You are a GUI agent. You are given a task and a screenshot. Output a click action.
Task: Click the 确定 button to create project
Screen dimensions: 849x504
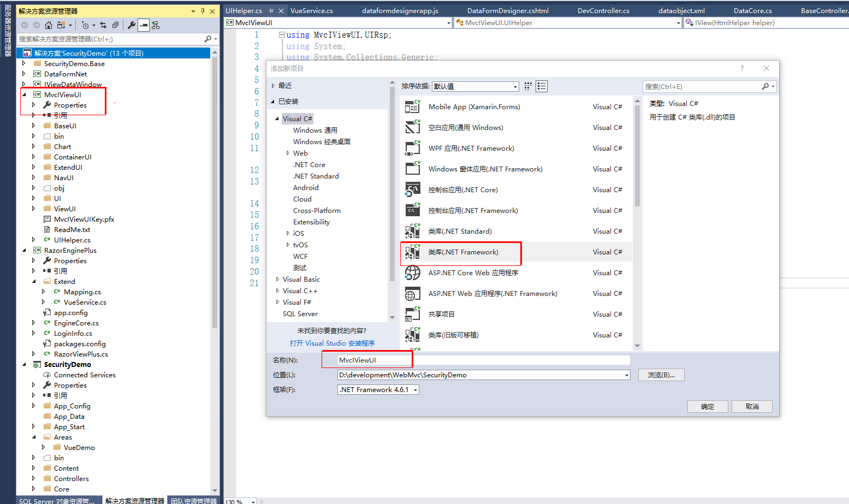point(707,406)
